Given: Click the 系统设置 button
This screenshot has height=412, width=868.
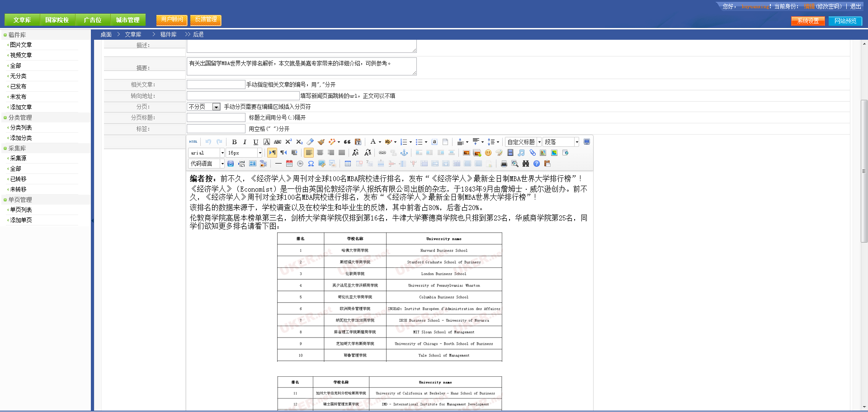Looking at the screenshot, I should 808,21.
